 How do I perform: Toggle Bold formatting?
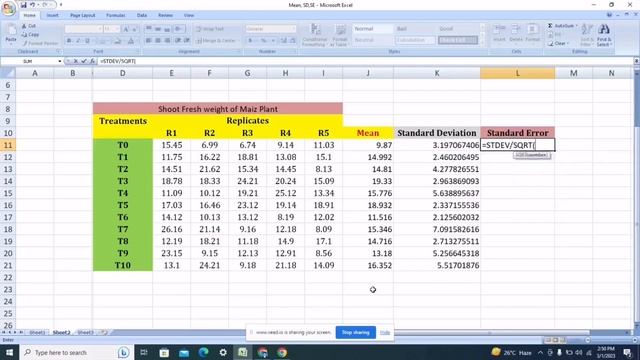pos(69,41)
